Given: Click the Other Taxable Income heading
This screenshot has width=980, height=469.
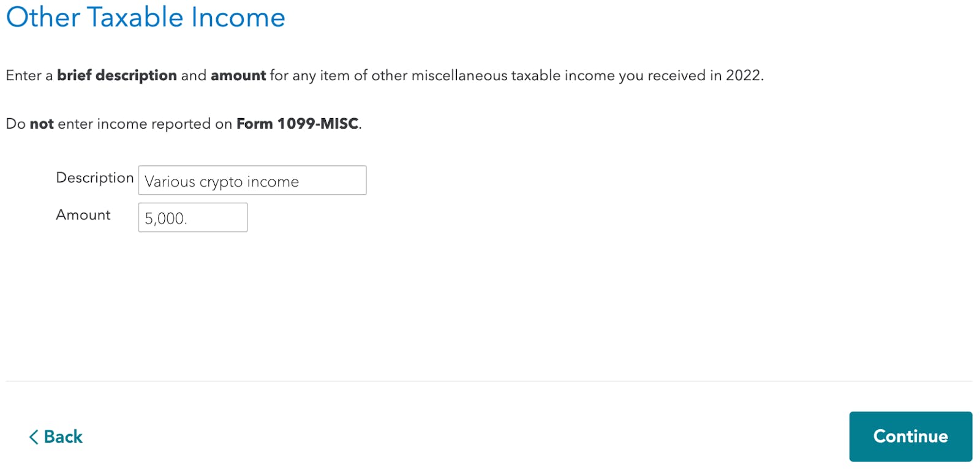Looking at the screenshot, I should click(x=145, y=18).
